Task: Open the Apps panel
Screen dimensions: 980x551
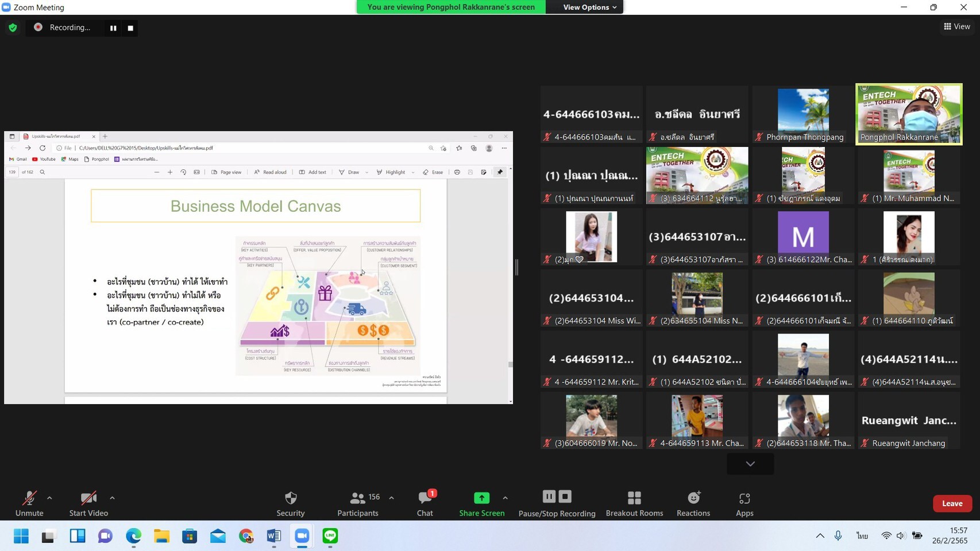Action: pyautogui.click(x=744, y=503)
